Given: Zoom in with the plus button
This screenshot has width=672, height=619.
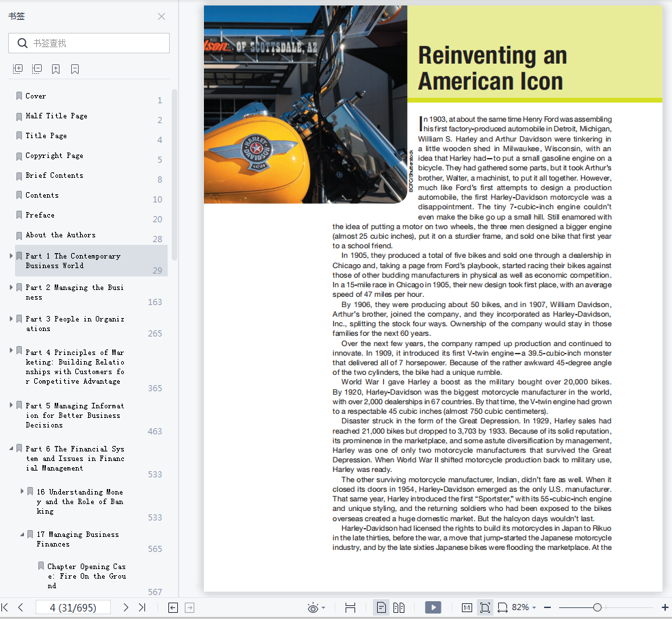Looking at the screenshot, I should [664, 607].
